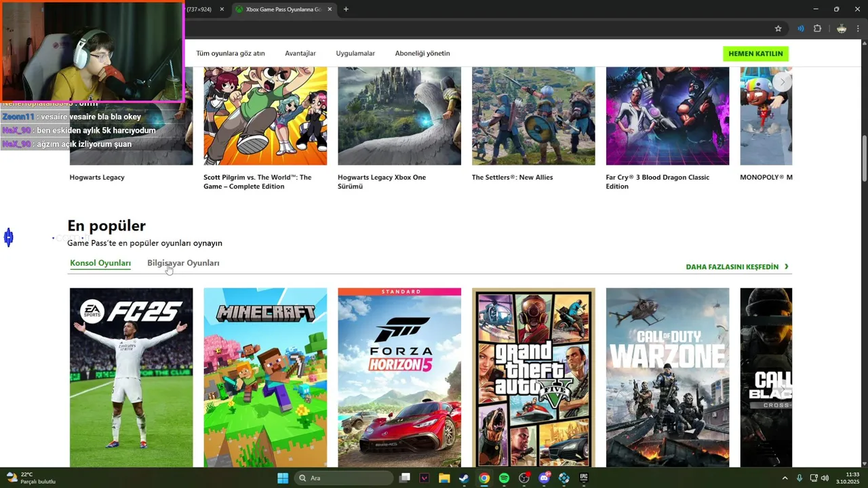Image resolution: width=868 pixels, height=488 pixels.
Task: Click 'Scott Pilgrim vs. The World' title text
Action: (258, 182)
